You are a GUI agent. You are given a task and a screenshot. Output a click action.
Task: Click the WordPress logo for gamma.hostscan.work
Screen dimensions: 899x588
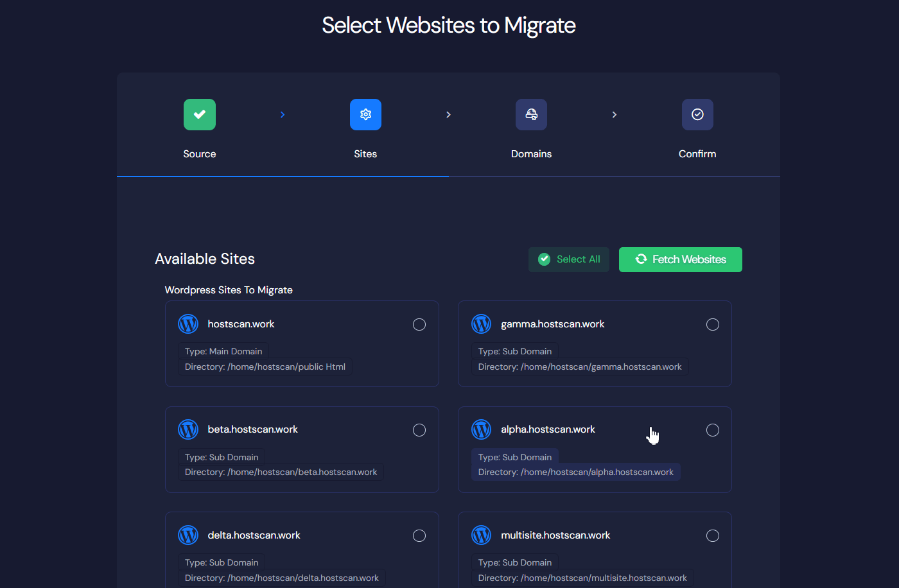click(481, 324)
